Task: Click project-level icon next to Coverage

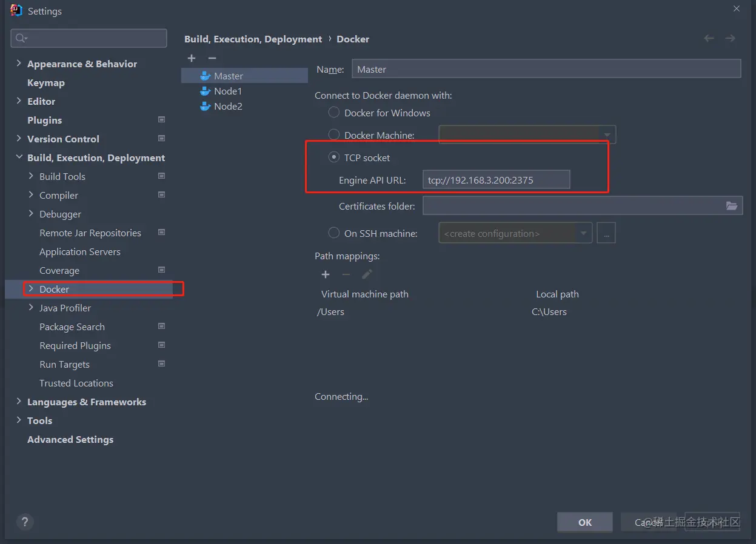Action: point(161,270)
